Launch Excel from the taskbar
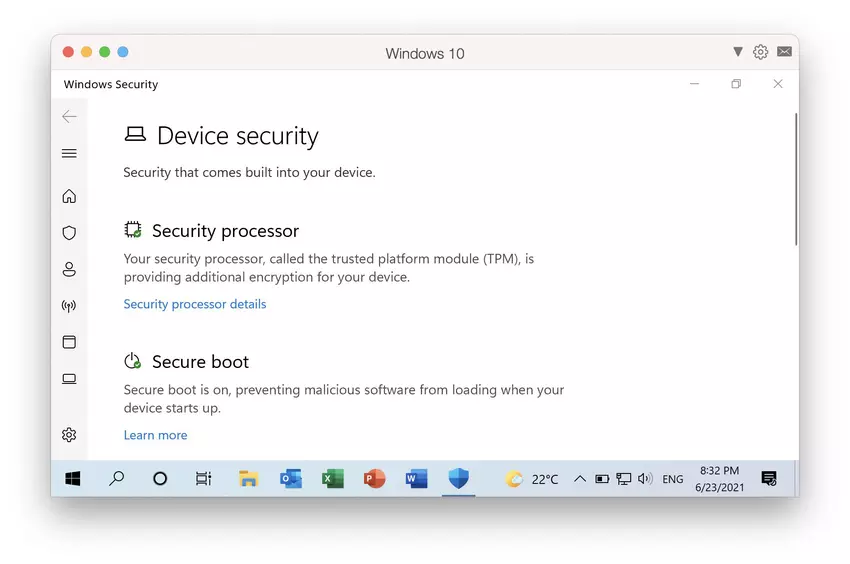 click(333, 479)
